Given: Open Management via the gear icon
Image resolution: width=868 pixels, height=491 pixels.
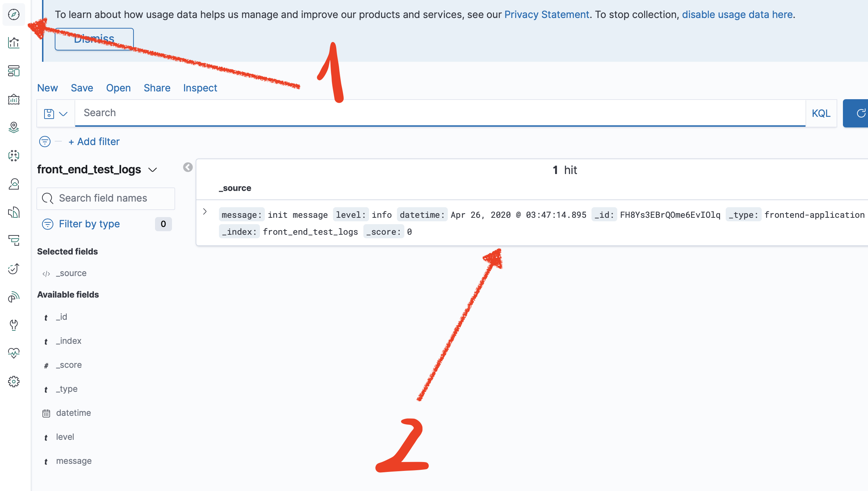Looking at the screenshot, I should pos(14,382).
